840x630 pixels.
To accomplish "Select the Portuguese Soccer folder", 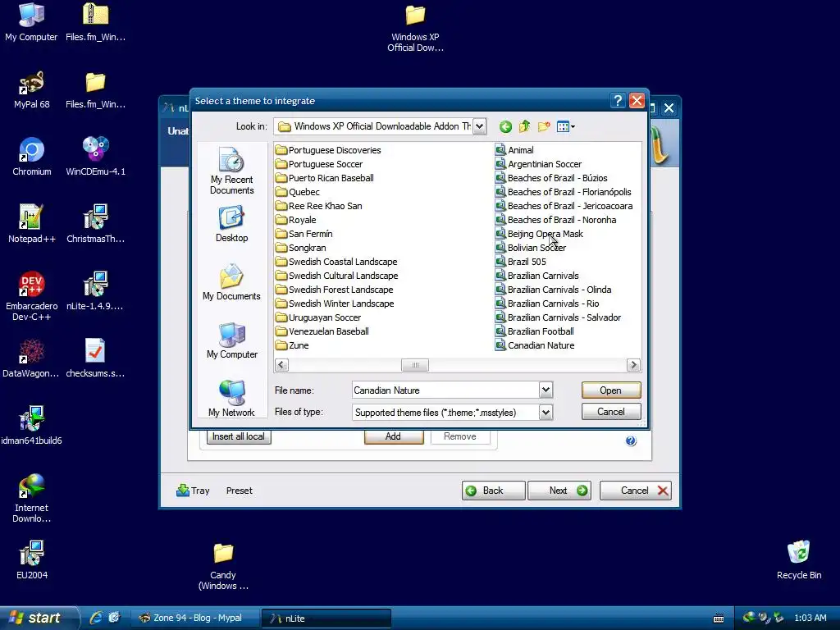I will 319,164.
